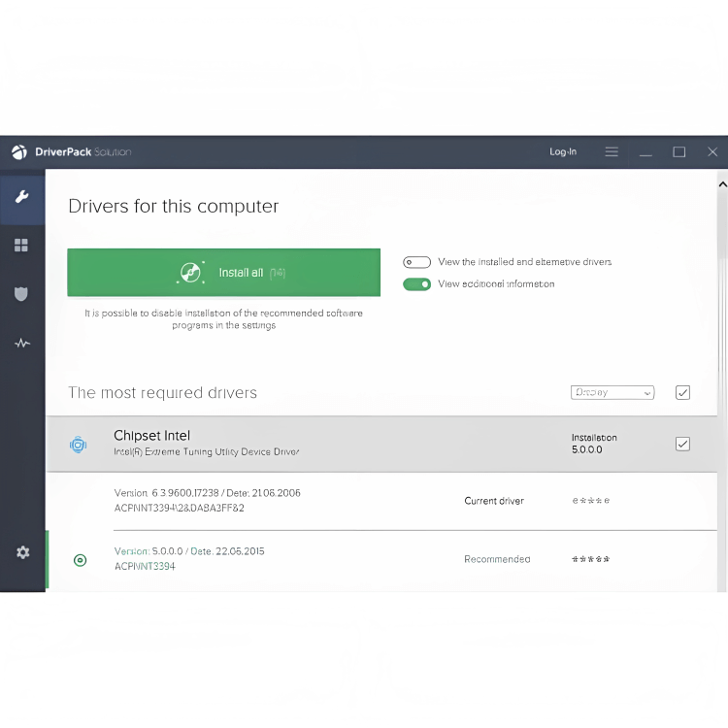
Task: Click the Current driver star rating
Action: (x=590, y=502)
